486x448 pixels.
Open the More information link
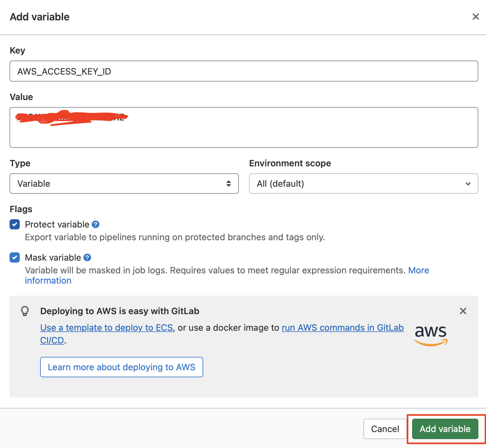[x=418, y=270]
